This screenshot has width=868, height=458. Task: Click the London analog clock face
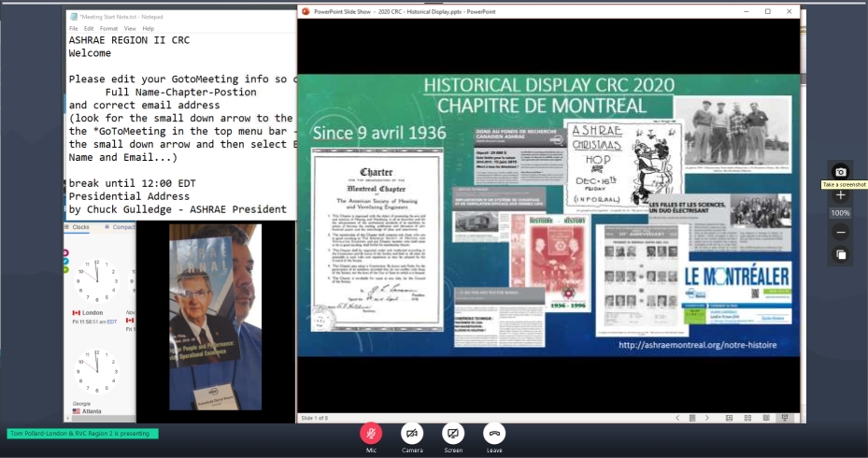[97, 280]
